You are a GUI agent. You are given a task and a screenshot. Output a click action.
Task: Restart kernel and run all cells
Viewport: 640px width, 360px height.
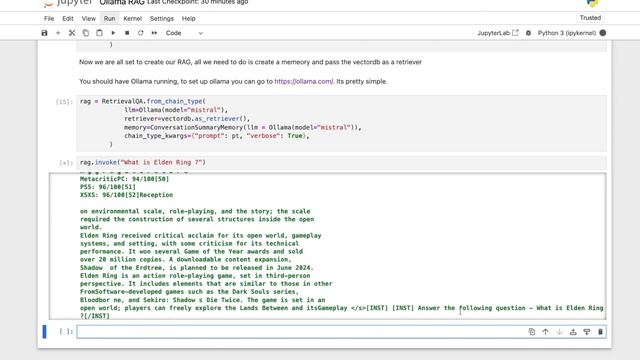click(154, 33)
